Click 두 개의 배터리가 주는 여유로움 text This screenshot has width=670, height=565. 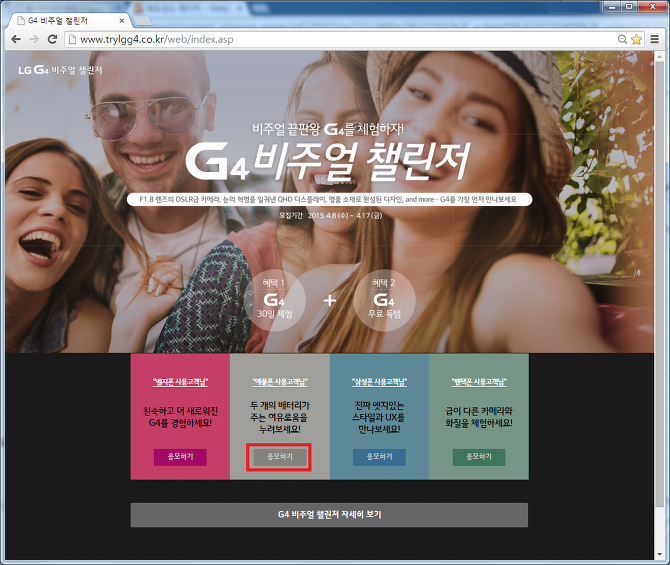[x=280, y=417]
